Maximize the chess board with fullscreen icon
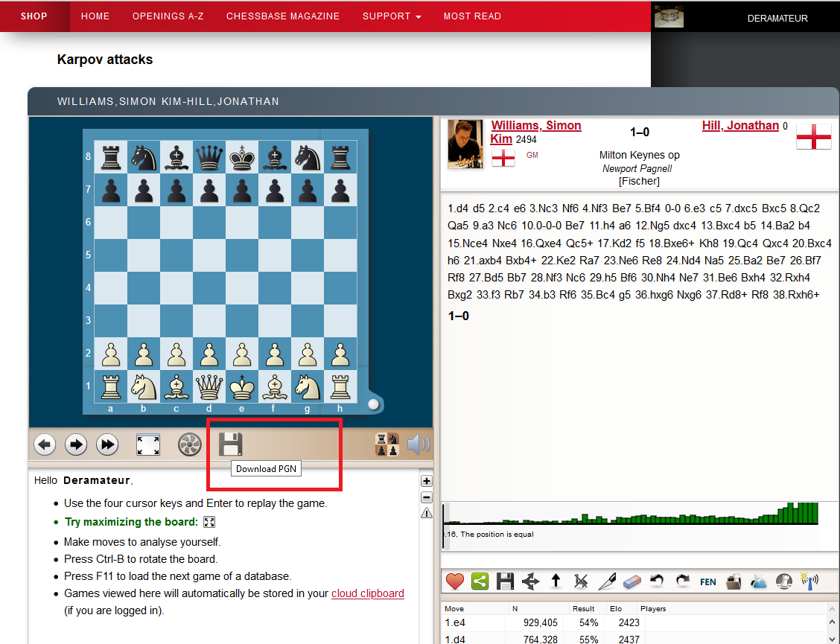840x644 pixels. point(148,445)
